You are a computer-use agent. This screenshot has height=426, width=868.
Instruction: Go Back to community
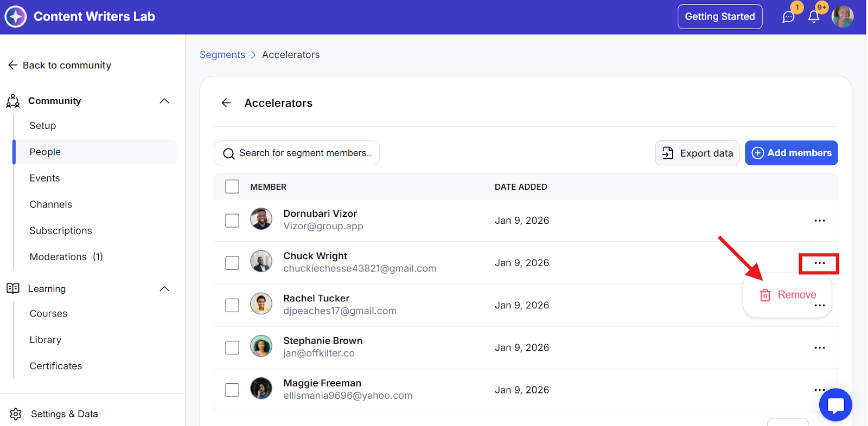click(60, 65)
